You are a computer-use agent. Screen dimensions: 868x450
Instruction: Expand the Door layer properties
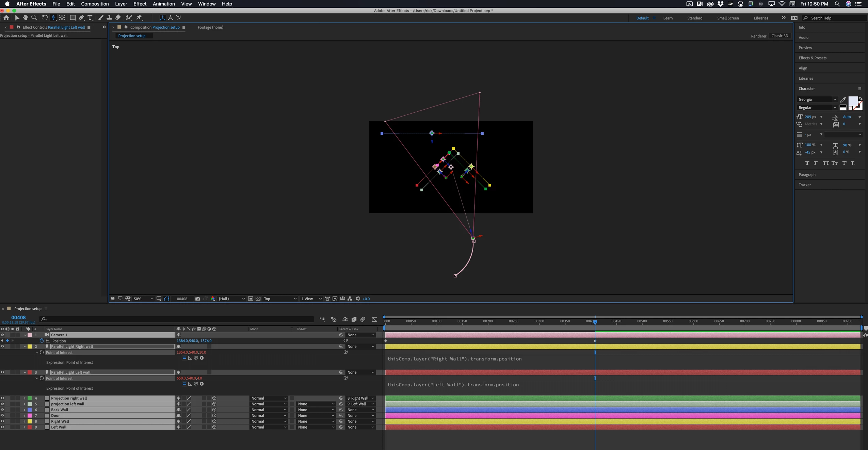pos(25,416)
